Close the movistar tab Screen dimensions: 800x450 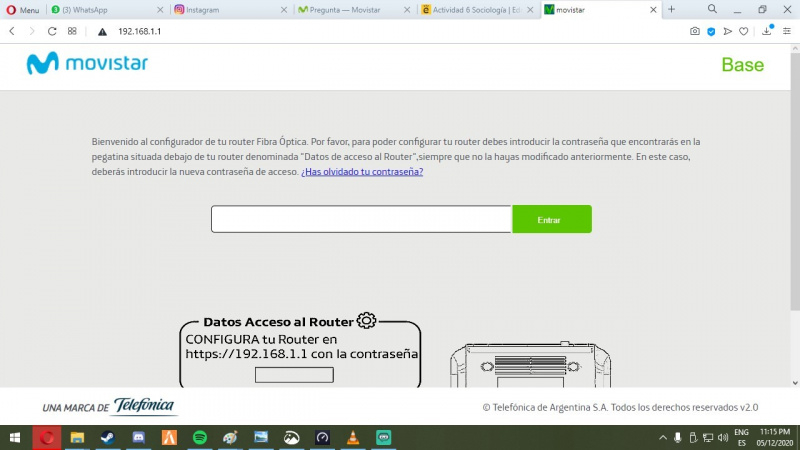pos(653,10)
